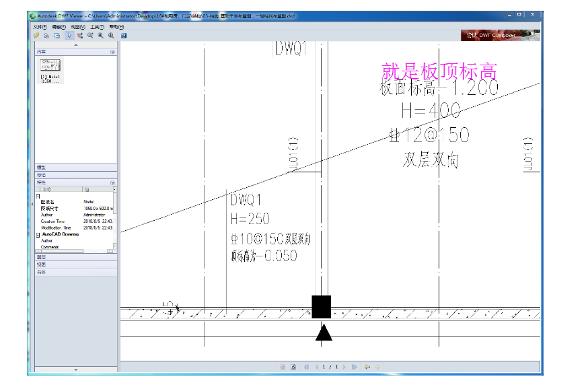This screenshot has width=588, height=387.
Task: Expand the 视图 panel header
Action: [76, 265]
